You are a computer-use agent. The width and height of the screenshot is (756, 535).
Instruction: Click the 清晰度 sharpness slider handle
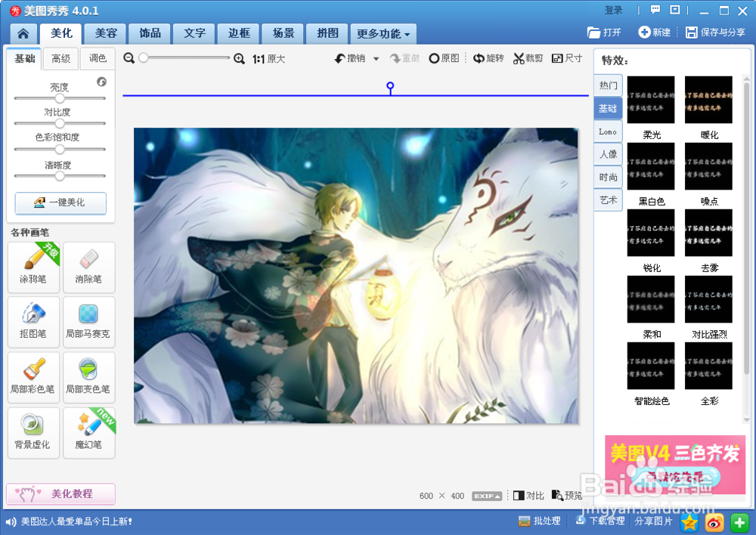pyautogui.click(x=60, y=176)
